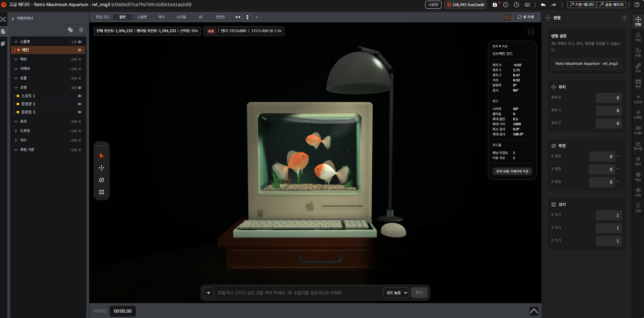The width and height of the screenshot is (644, 318).
Task: Toggle visibility of 스플랫 group
Action: pyautogui.click(x=80, y=42)
